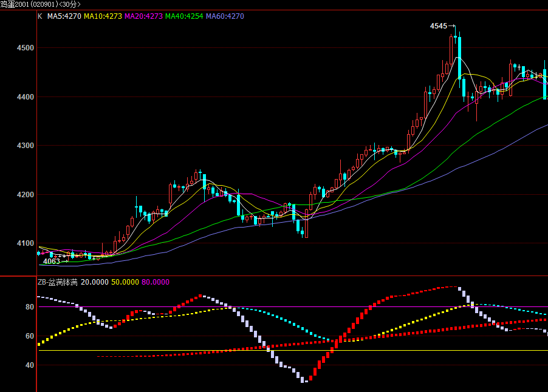Click the ZB-盆满钵满 indicator name

[58, 282]
